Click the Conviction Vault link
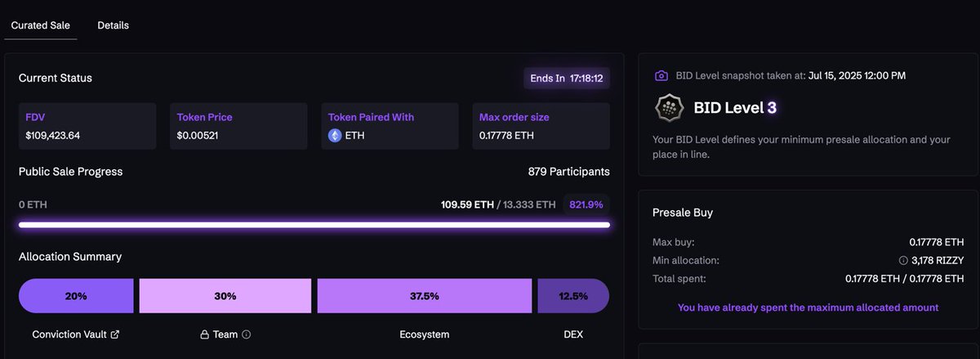980x359 pixels. click(69, 334)
